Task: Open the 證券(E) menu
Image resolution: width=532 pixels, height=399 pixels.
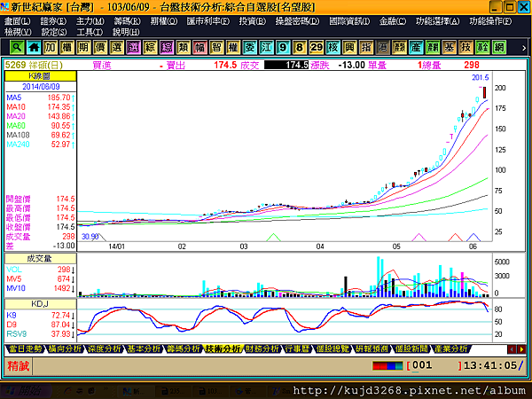Action: (53, 21)
